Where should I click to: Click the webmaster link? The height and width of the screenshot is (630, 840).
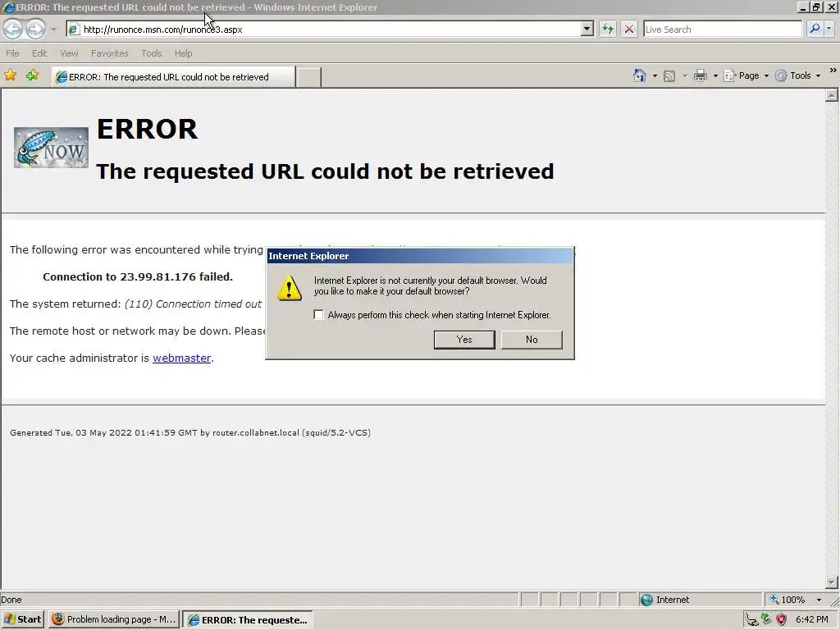click(181, 358)
